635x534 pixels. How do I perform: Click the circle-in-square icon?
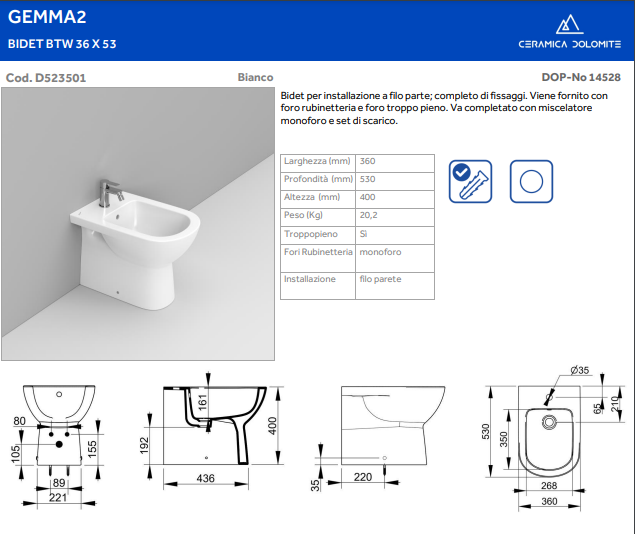coord(531,181)
